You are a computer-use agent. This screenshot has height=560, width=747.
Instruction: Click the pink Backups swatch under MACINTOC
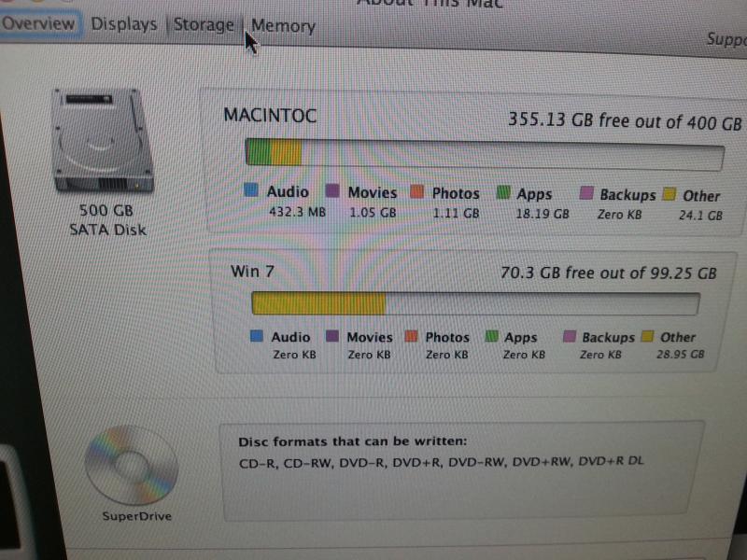586,194
